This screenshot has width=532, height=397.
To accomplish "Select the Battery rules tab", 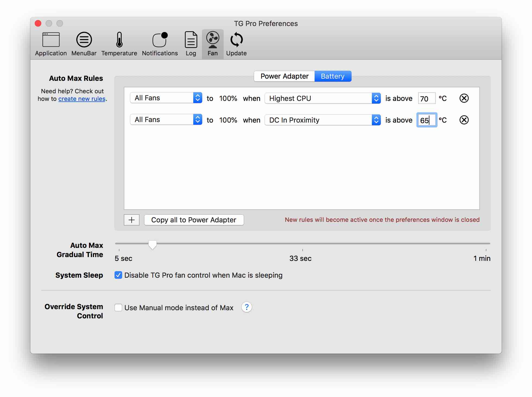I will point(332,76).
